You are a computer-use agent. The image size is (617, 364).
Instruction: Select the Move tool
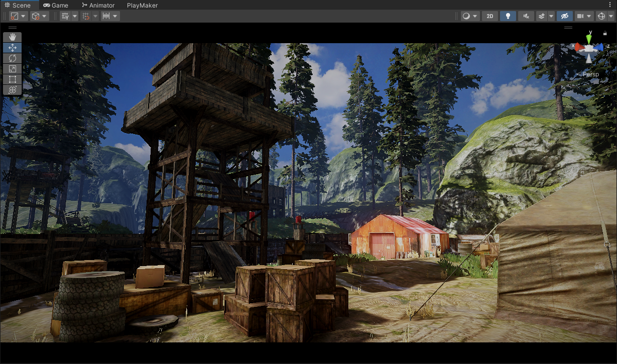13,48
